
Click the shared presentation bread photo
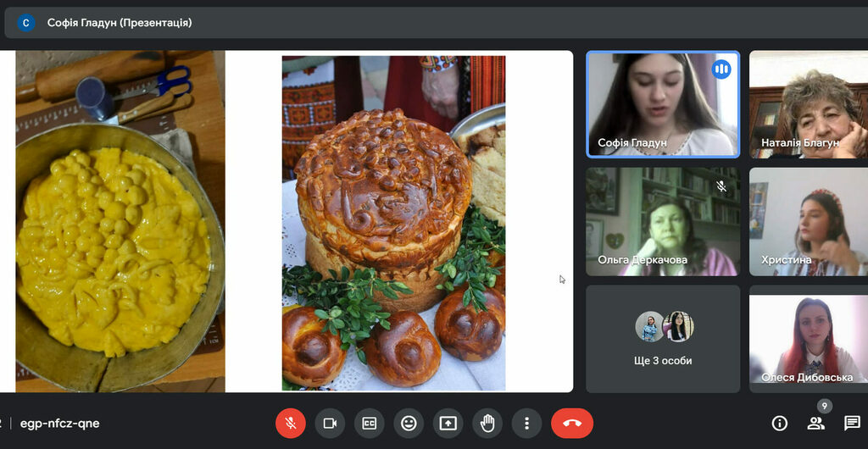[x=393, y=222]
